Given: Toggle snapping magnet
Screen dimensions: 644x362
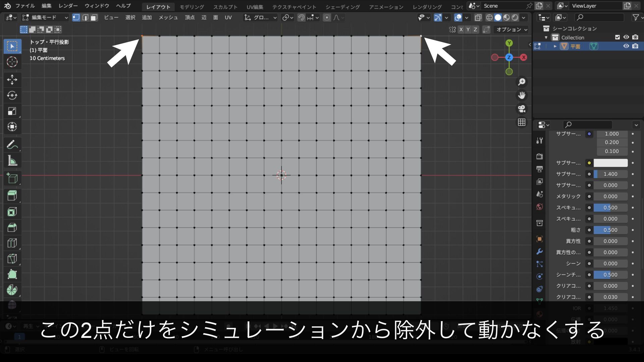Looking at the screenshot, I should [301, 17].
